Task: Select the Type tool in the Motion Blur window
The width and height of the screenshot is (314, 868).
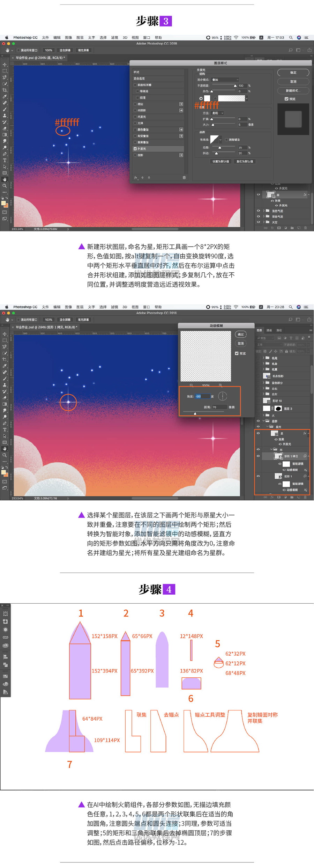Action: 5,430
